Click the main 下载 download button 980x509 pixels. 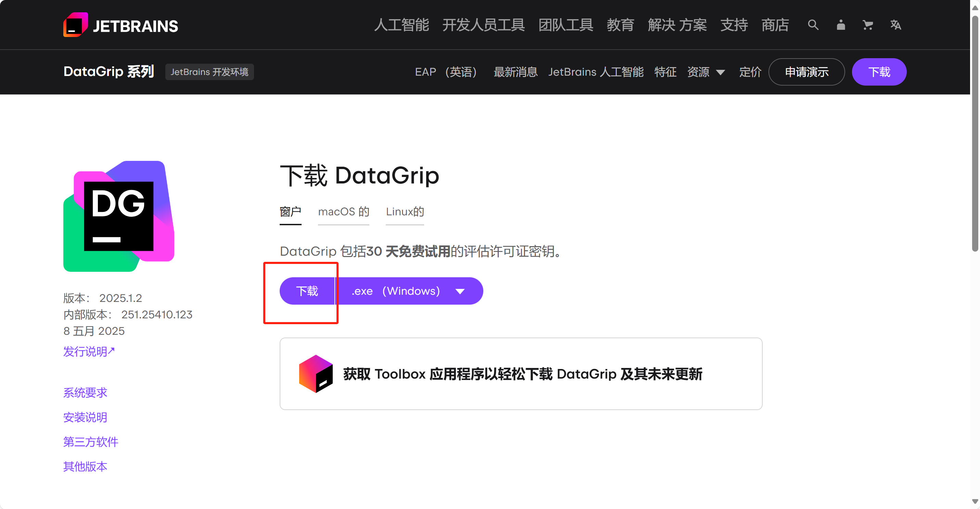[x=307, y=291]
